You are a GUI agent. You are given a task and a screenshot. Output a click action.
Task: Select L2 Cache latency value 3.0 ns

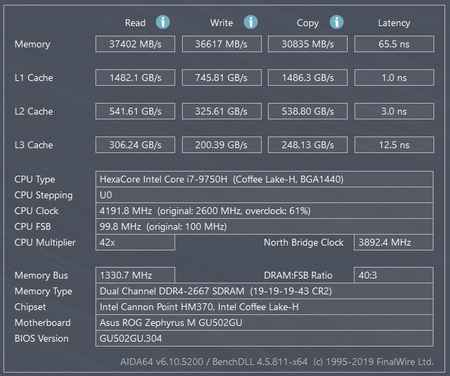point(394,111)
